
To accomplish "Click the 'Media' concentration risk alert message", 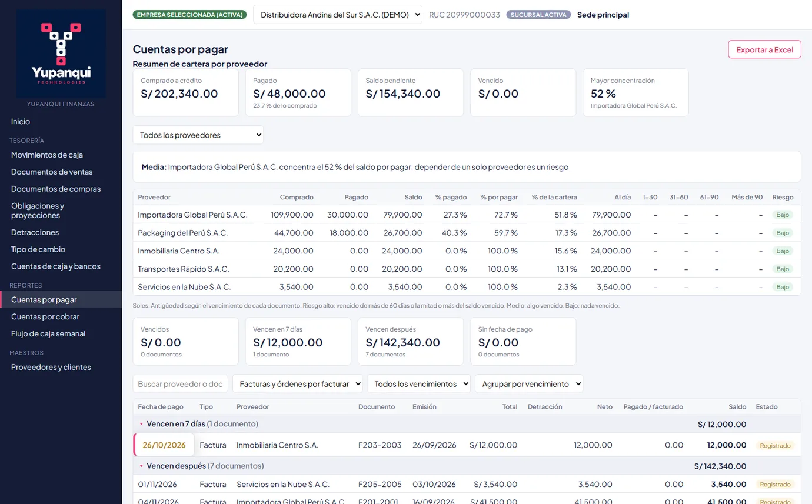I will [467, 167].
